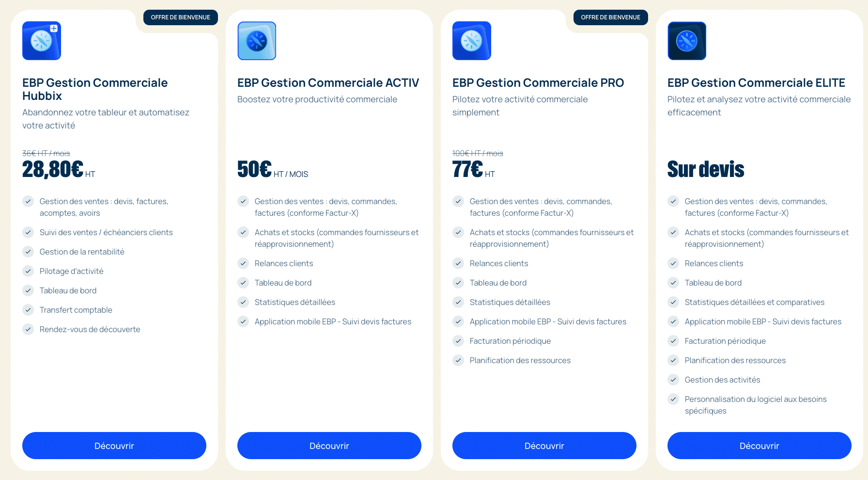
Task: Click the EBP Gestion Commerciale Hubbix app icon
Action: click(41, 41)
